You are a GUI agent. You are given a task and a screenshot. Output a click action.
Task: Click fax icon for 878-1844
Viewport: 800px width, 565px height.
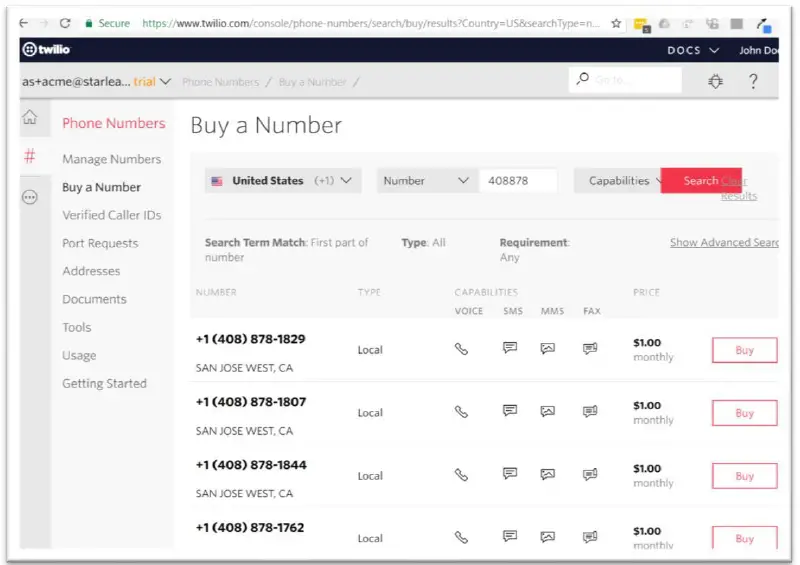(590, 475)
